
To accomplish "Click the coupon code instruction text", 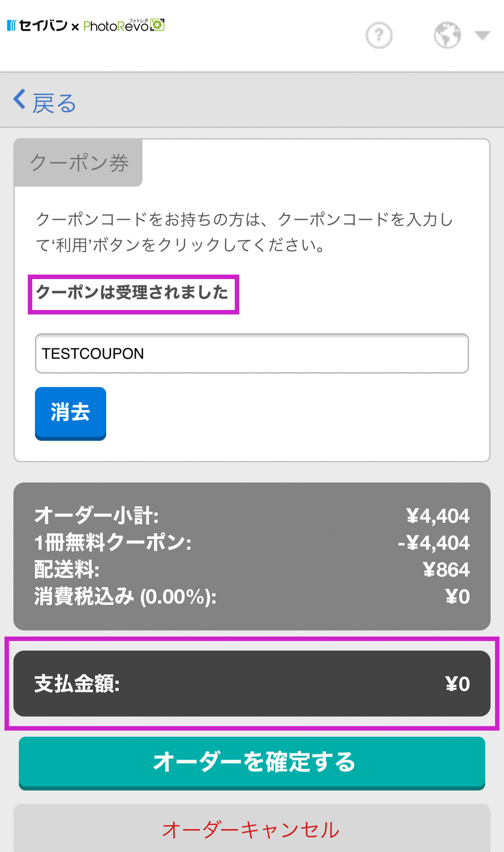I will [x=245, y=232].
